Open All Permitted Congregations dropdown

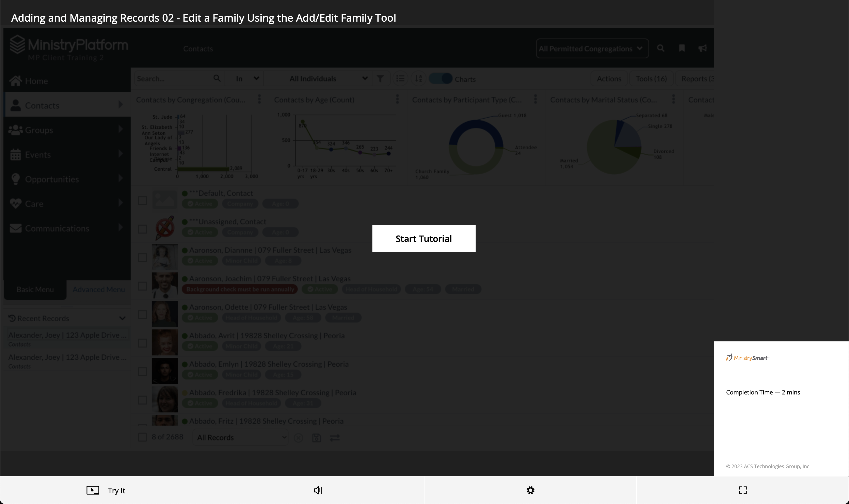[x=592, y=49]
